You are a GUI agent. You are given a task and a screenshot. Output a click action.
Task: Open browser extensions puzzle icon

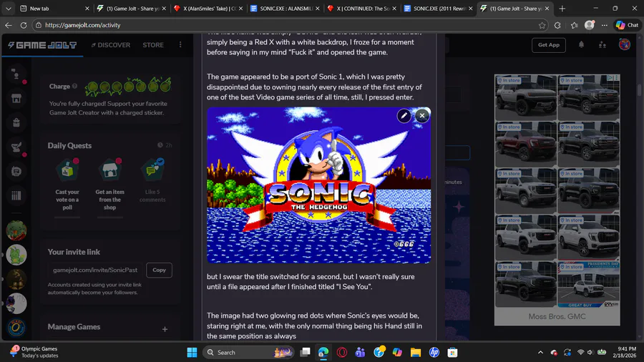(557, 25)
